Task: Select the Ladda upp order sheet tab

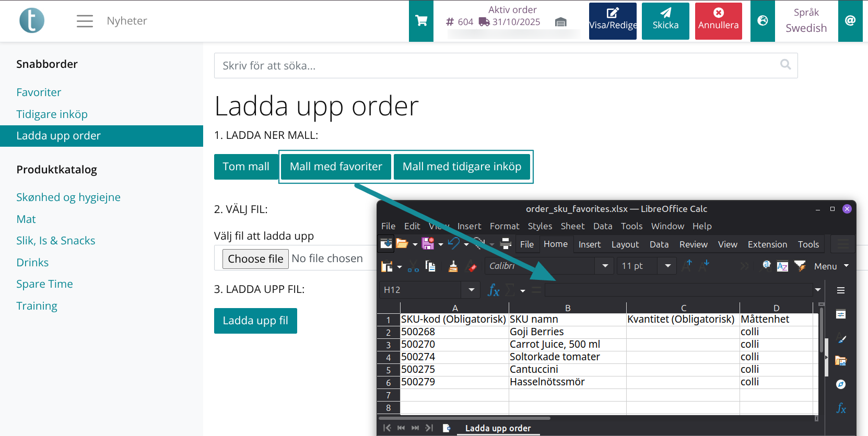Action: pos(498,428)
